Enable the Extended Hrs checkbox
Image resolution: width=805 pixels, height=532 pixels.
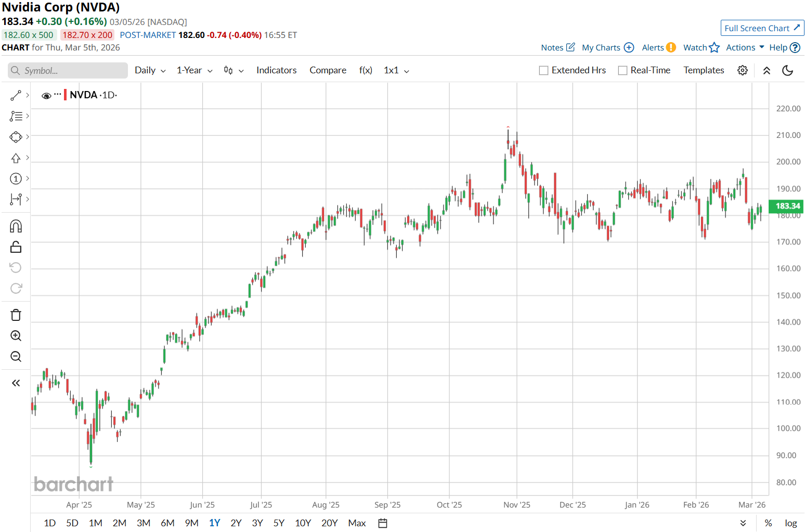[x=544, y=70]
